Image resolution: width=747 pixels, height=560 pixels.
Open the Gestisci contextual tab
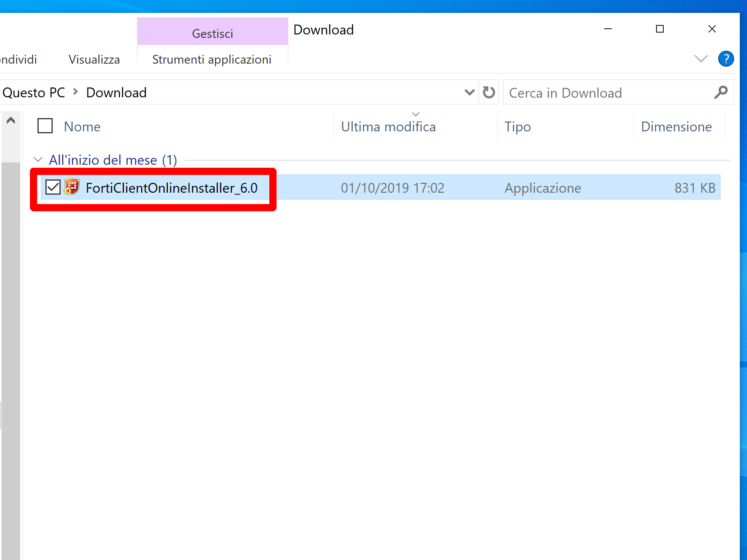[213, 31]
